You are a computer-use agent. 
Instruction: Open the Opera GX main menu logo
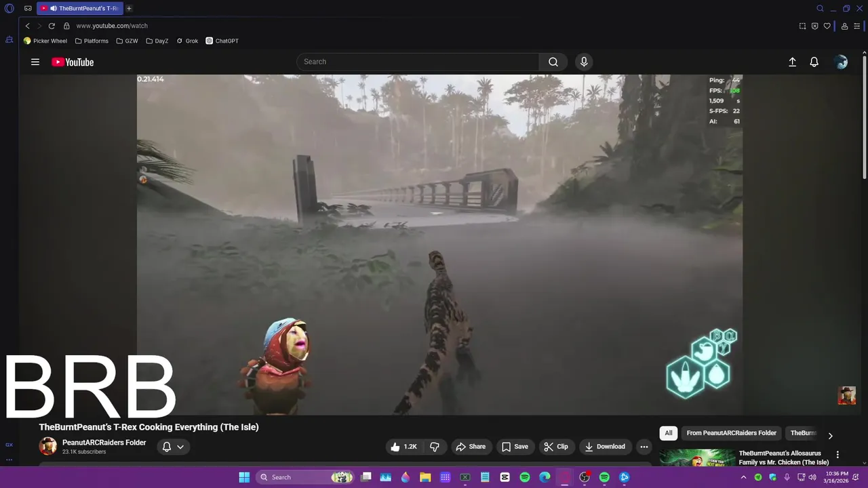pos(9,9)
